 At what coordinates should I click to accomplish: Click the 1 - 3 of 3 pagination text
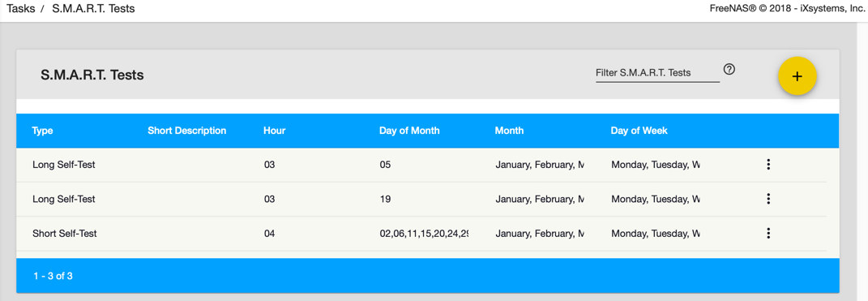coord(53,276)
